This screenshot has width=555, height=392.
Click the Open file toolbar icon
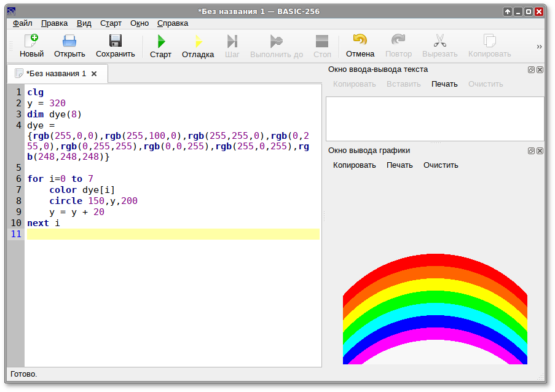point(69,45)
